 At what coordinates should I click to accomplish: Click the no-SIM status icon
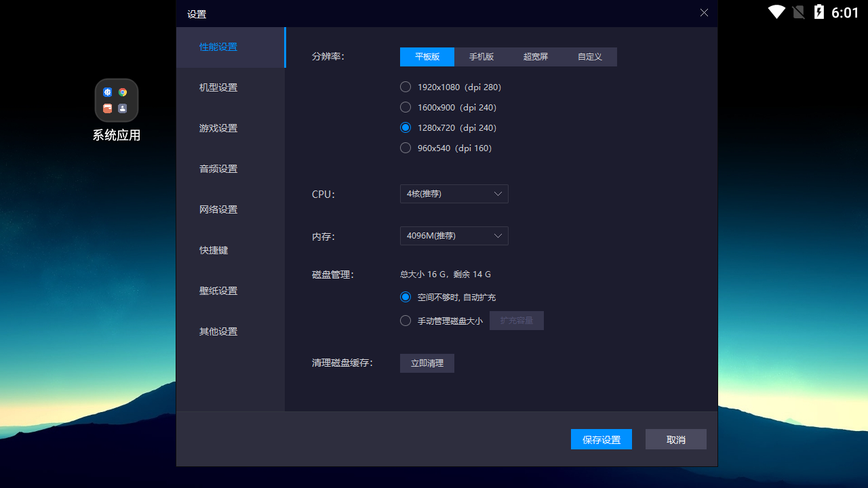[798, 12]
